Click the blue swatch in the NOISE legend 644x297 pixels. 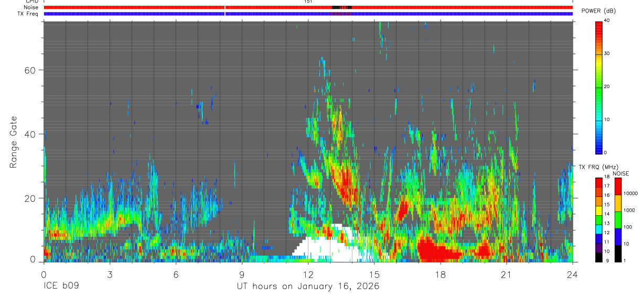[x=618, y=237]
